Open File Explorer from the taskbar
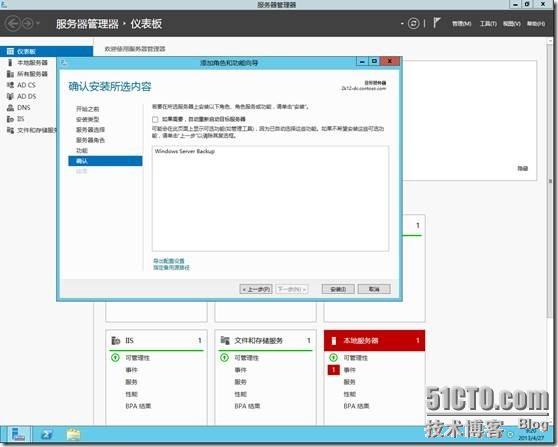The width and height of the screenshot is (558, 447). pos(73,435)
